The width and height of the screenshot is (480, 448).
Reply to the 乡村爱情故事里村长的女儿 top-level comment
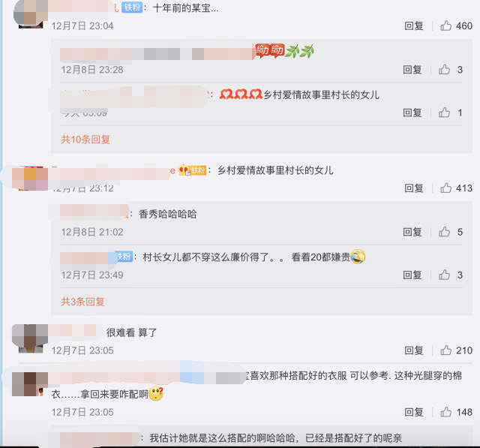[x=414, y=188]
